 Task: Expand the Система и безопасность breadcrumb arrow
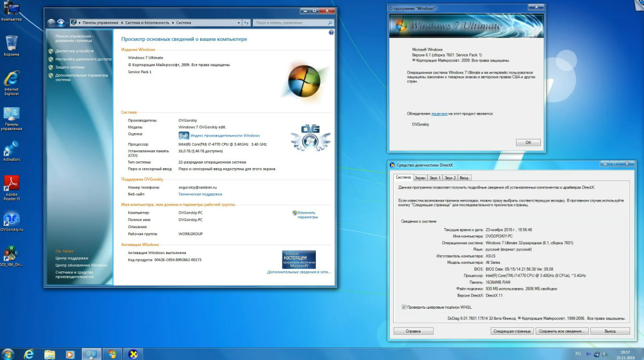[x=173, y=23]
